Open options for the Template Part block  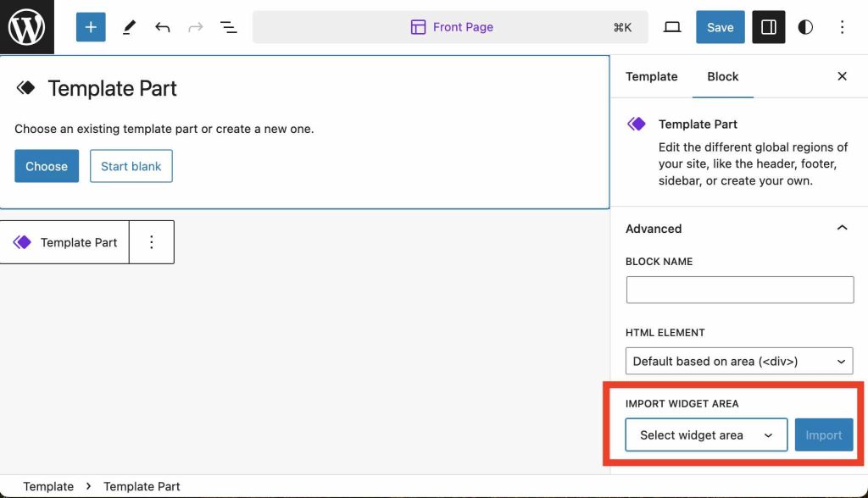click(x=151, y=242)
